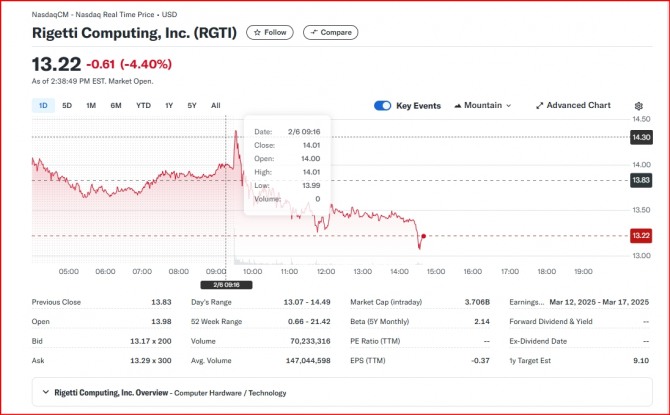Screen dimensions: 670x415
Task: Click the Follow star button
Action: point(270,33)
